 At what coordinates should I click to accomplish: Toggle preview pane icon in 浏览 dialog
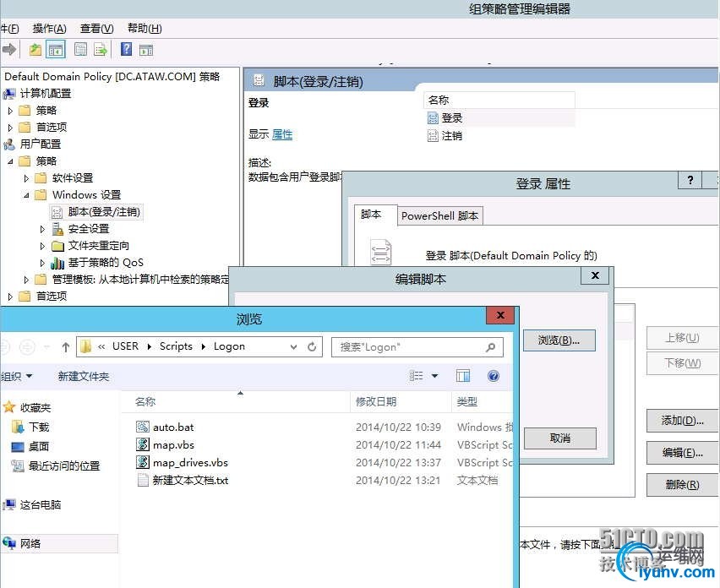tap(463, 376)
